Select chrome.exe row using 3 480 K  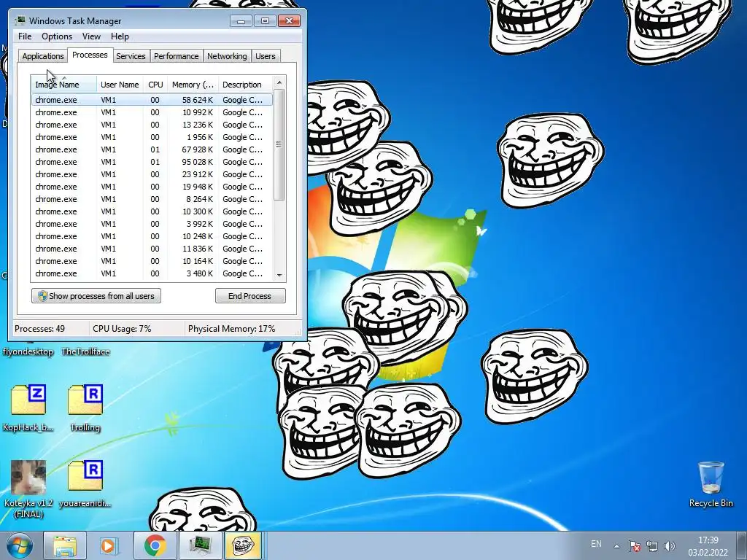pyautogui.click(x=152, y=273)
